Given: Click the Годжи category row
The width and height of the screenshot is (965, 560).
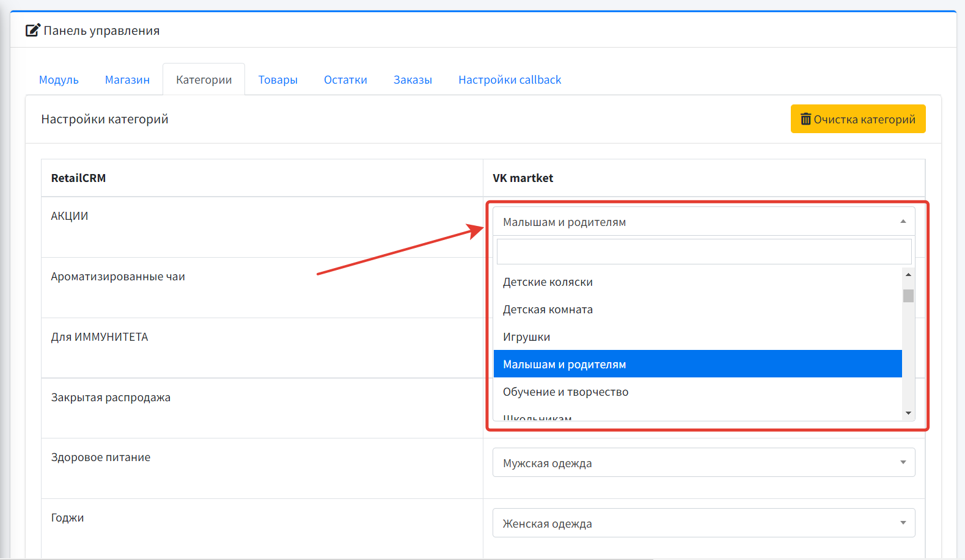Looking at the screenshot, I should pyautogui.click(x=262, y=528).
